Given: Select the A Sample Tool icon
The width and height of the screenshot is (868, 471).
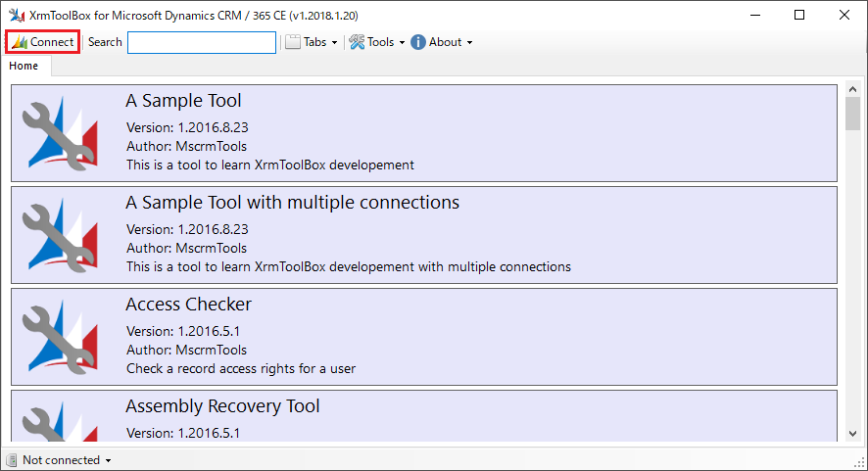Looking at the screenshot, I should [60, 133].
